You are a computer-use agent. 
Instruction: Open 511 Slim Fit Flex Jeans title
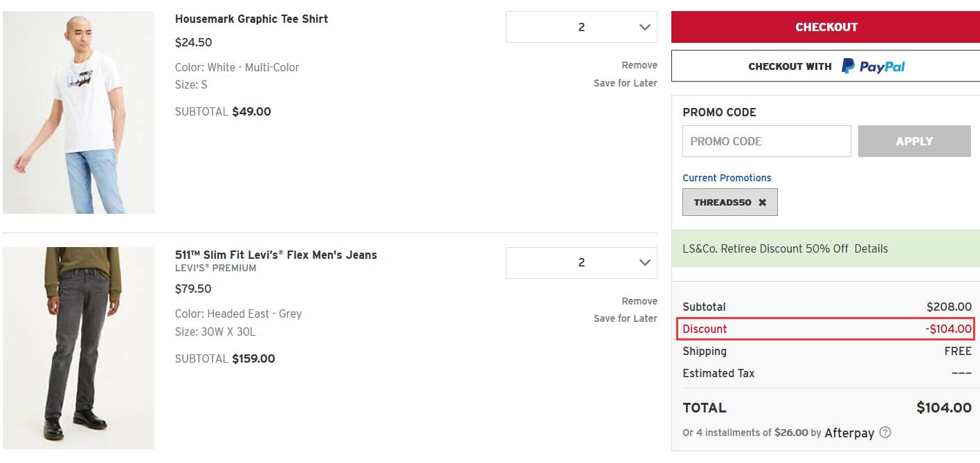click(x=275, y=255)
